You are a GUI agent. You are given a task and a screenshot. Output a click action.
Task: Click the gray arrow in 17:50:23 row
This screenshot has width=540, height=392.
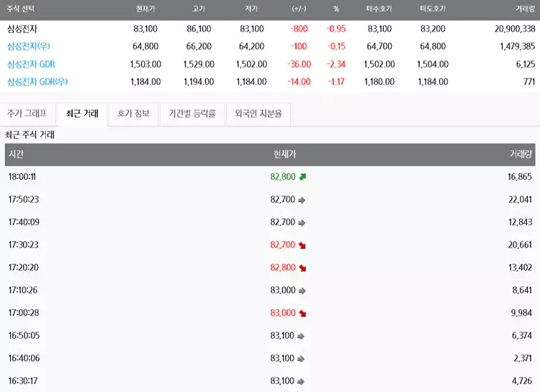coord(302,200)
